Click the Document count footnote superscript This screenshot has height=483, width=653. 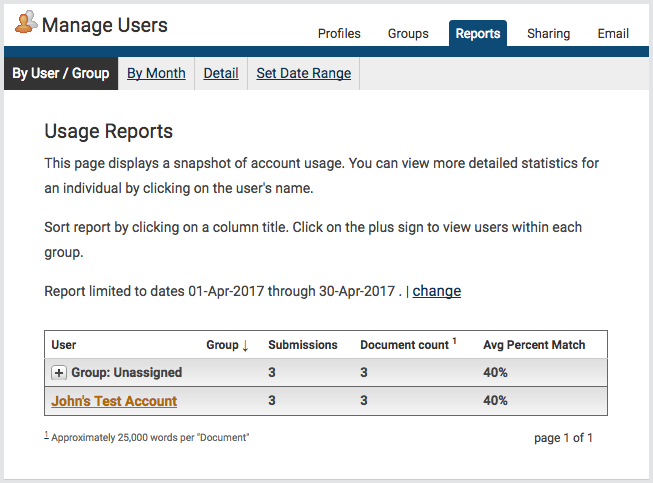454,341
